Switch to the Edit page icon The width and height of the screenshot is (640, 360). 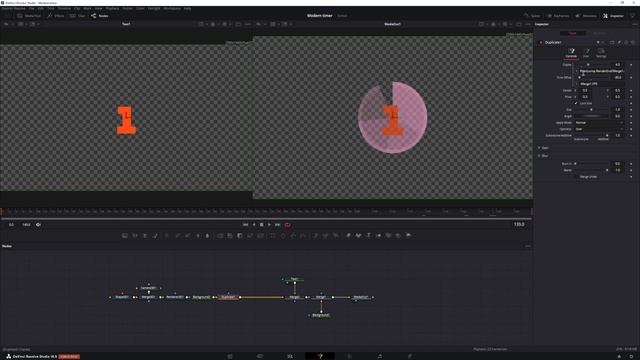coord(290,356)
